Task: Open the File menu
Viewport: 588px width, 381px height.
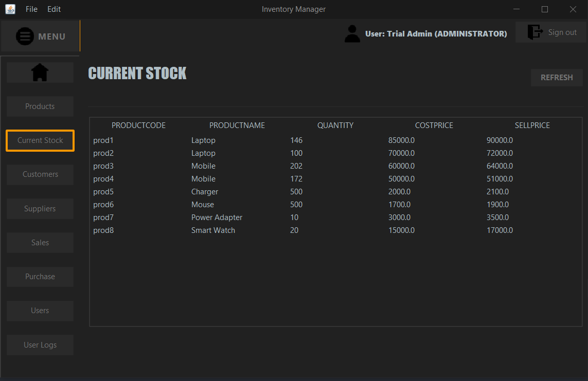Action: [31, 9]
